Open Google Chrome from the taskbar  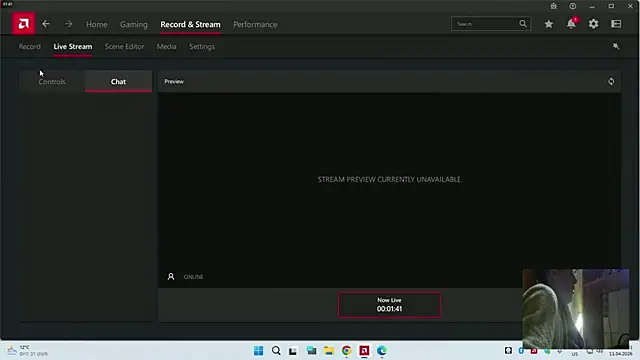click(x=347, y=351)
